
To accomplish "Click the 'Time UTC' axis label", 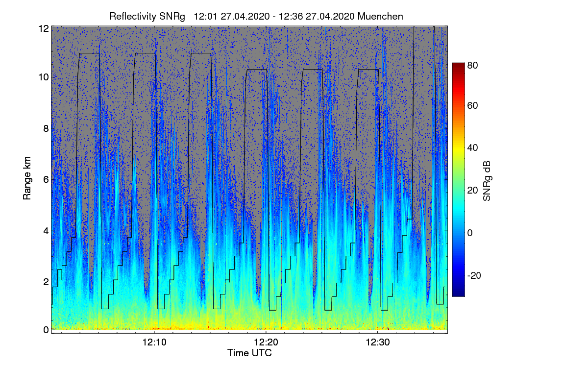I will 249,353.
